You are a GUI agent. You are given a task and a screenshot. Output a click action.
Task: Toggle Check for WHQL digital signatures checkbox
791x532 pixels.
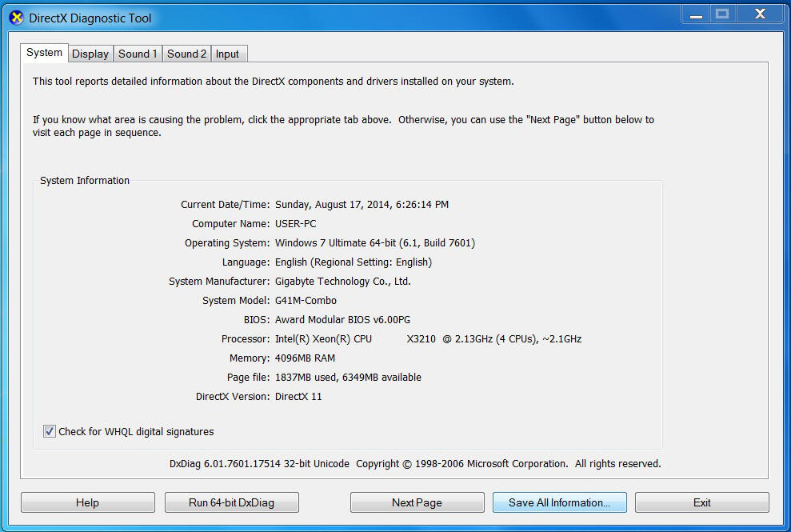(x=50, y=431)
